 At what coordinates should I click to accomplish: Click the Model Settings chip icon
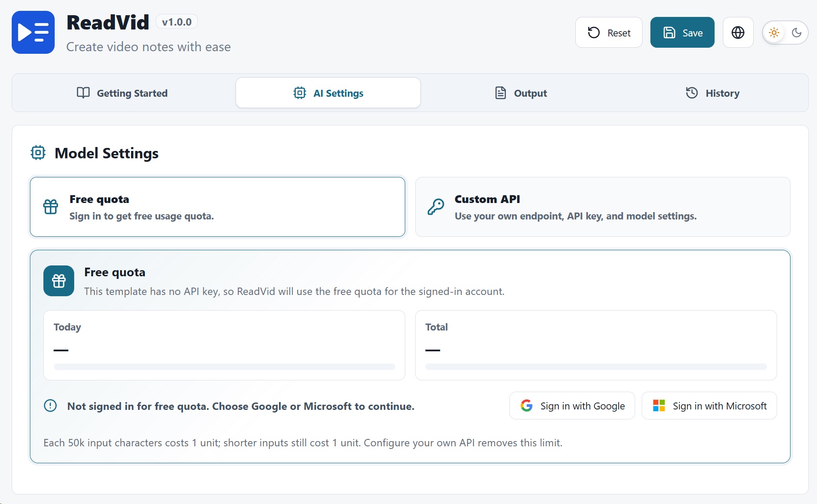(x=38, y=153)
